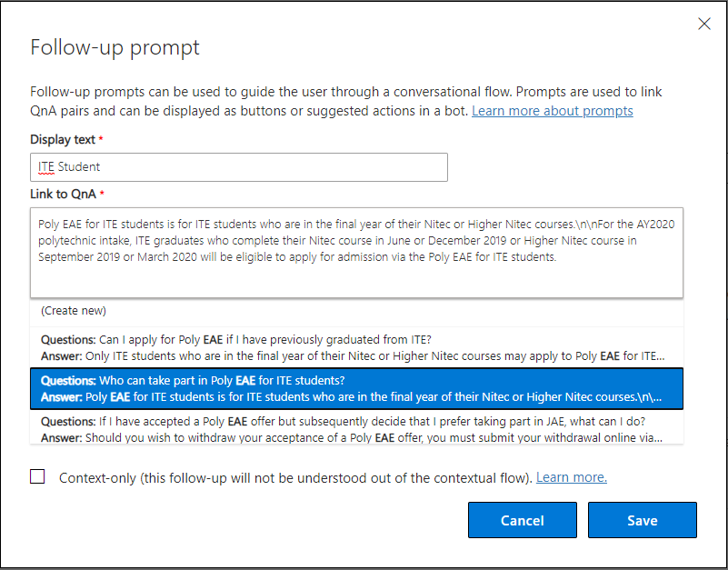728x570 pixels.
Task: Click the red asterisk beside Link to QnA
Action: click(102, 193)
